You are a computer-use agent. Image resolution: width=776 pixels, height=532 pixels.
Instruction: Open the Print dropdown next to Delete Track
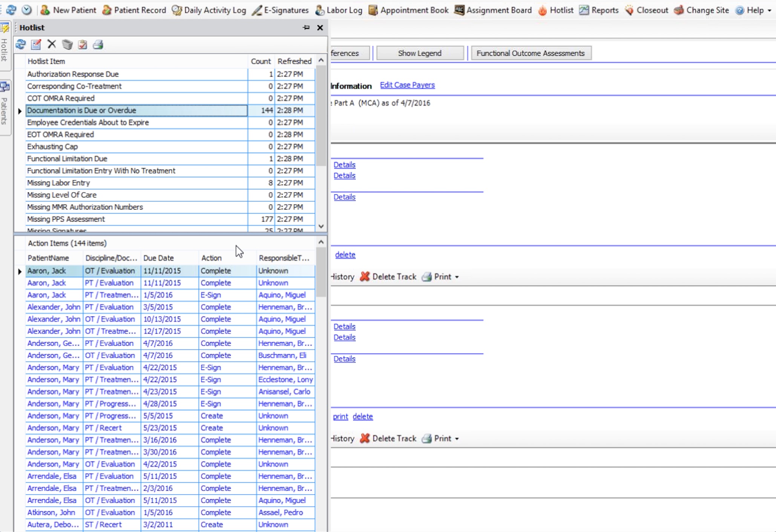[x=457, y=277]
